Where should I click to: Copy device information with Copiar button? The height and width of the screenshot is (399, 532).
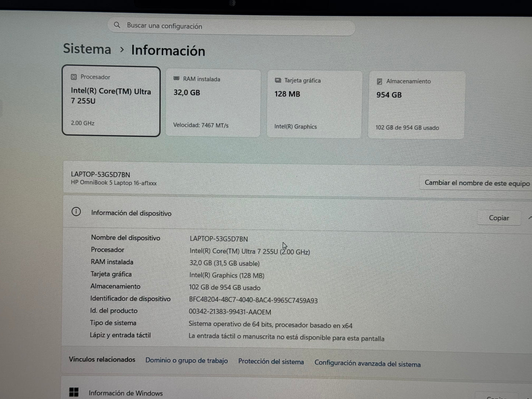coord(499,218)
